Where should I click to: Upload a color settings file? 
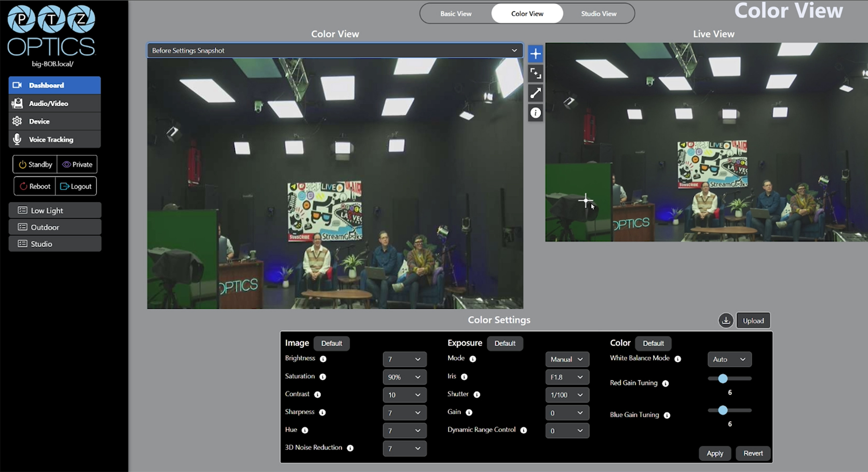pos(753,321)
